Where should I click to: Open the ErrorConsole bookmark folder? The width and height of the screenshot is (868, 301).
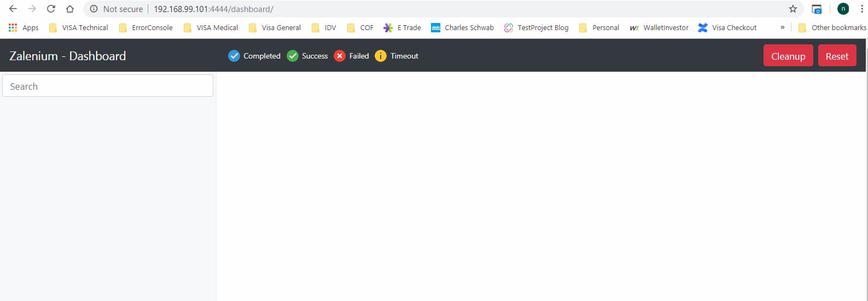(146, 27)
